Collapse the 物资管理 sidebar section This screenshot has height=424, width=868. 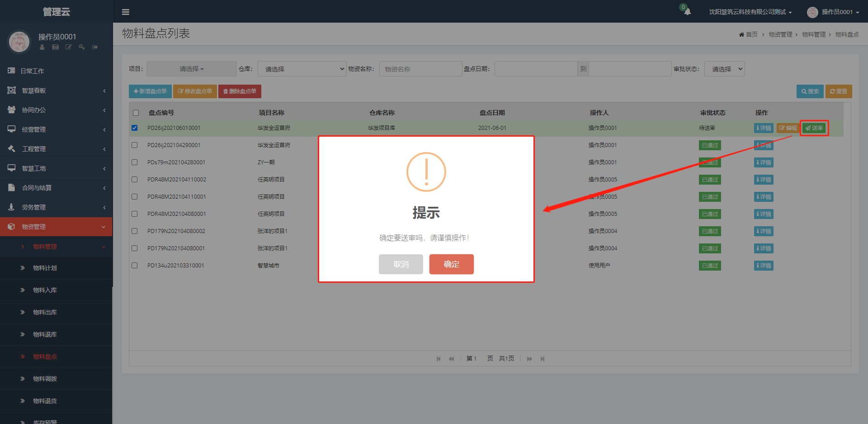pyautogui.click(x=56, y=227)
